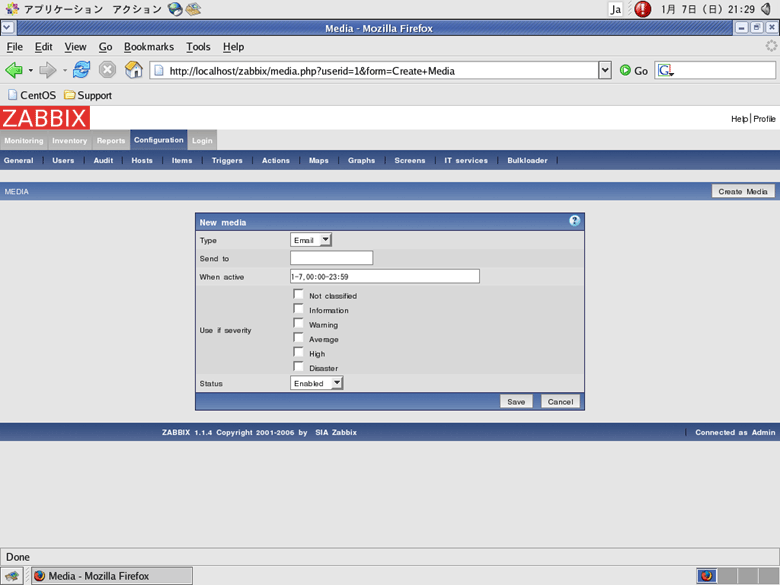
Task: Click the help question mark icon
Action: point(574,221)
